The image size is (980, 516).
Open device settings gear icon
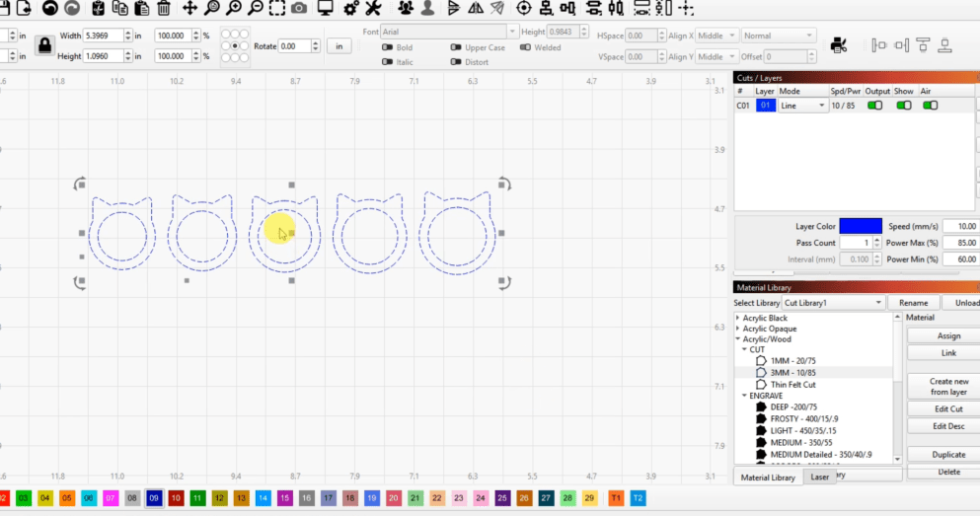(x=350, y=8)
